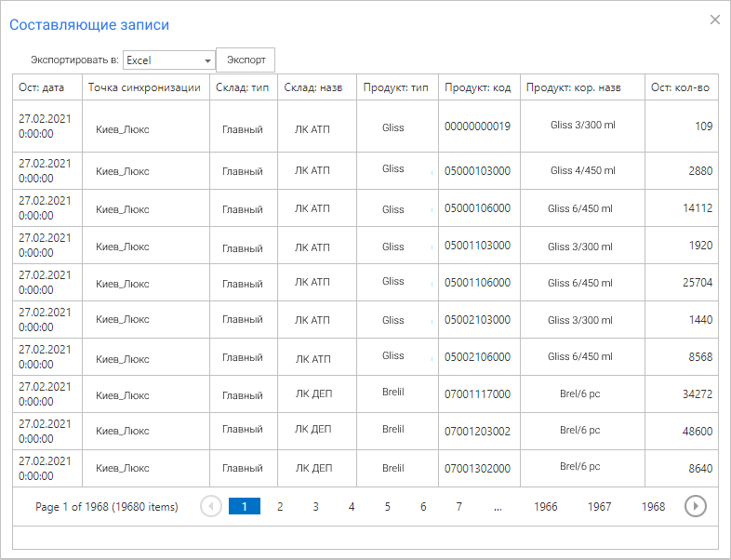Click Brel/6 pc in row 07001117000
This screenshot has width=731, height=560.
pyautogui.click(x=580, y=394)
